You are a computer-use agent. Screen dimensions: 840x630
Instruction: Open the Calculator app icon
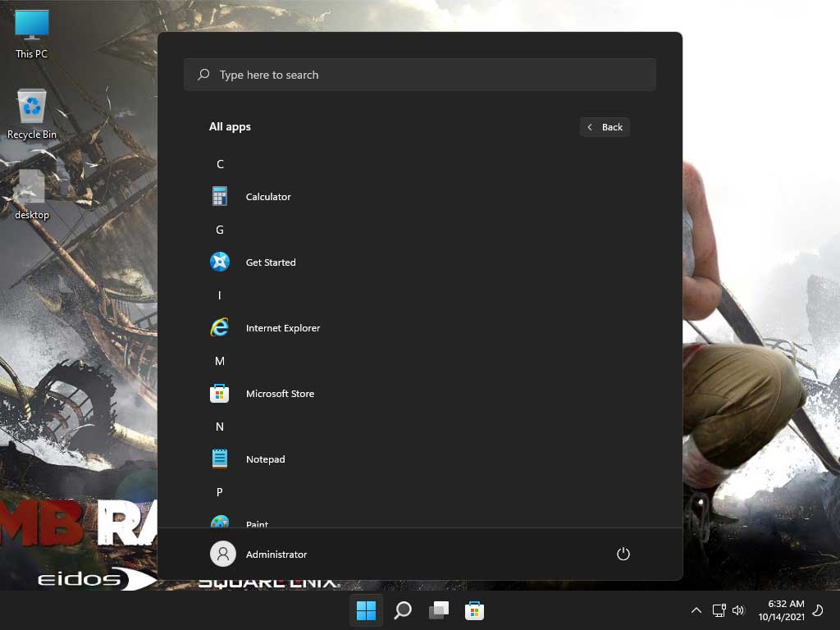pos(220,197)
